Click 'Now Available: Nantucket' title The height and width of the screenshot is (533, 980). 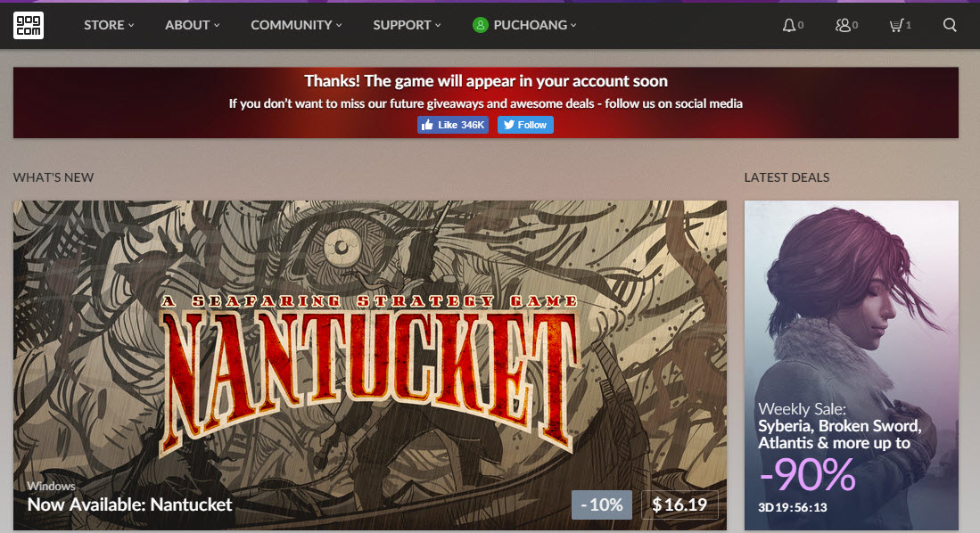tap(129, 504)
